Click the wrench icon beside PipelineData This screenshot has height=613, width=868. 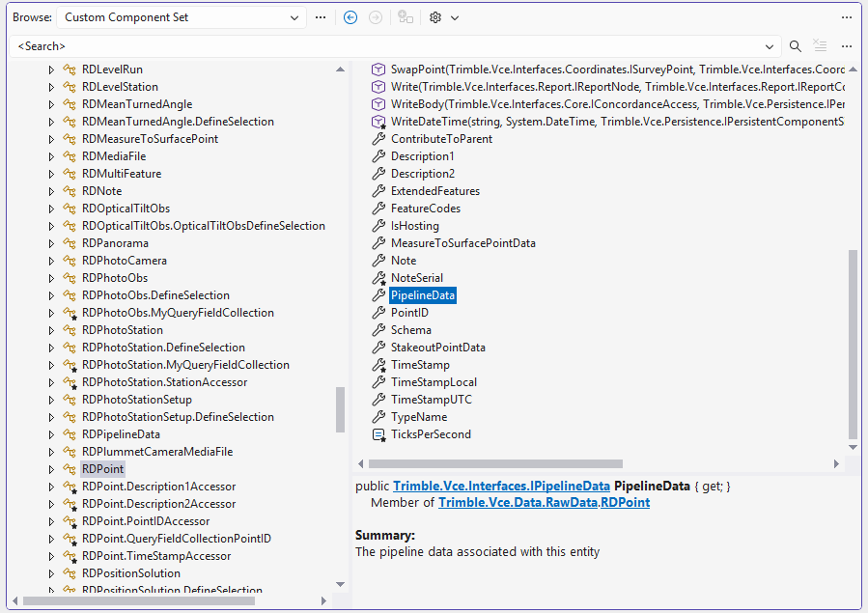tap(378, 295)
